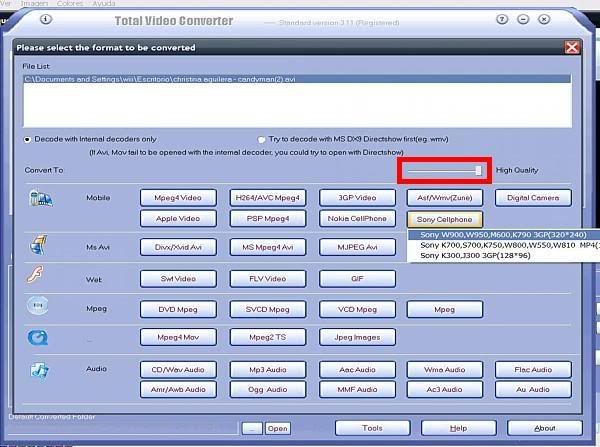
Task: Click GIF format button
Action: pos(357,279)
